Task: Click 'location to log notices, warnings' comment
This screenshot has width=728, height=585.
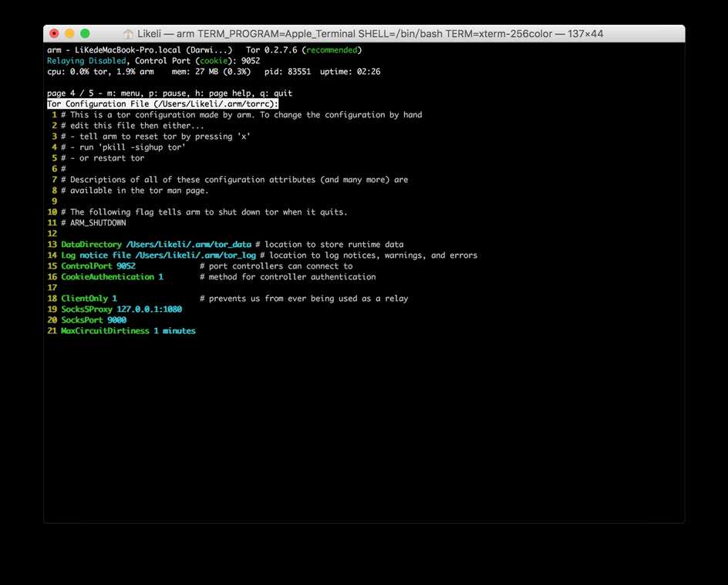Action: click(x=369, y=255)
